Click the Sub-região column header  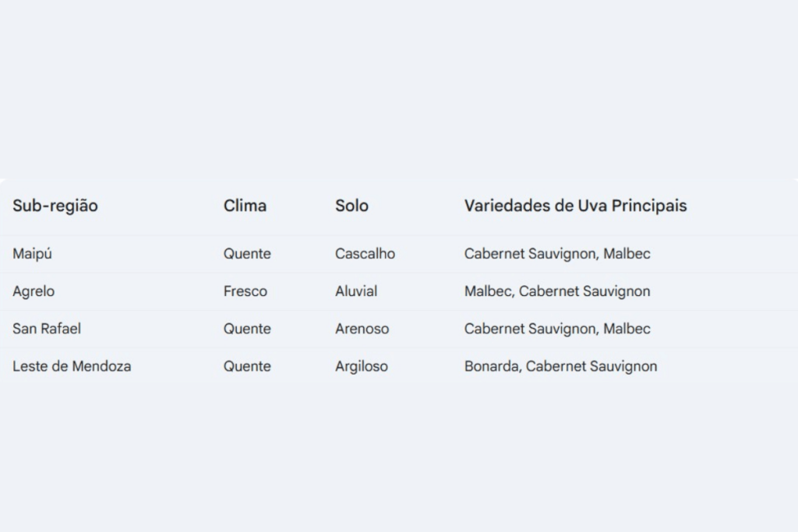pos(55,206)
